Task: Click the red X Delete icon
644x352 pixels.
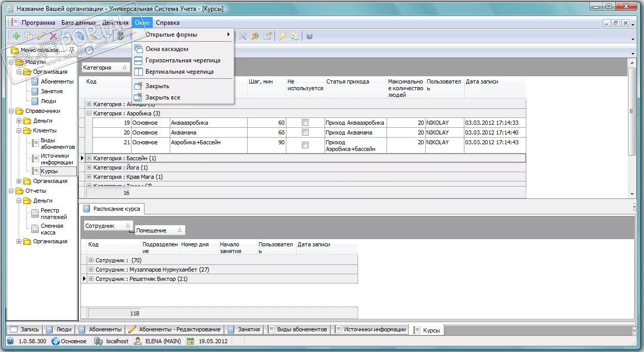Action: 53,36
